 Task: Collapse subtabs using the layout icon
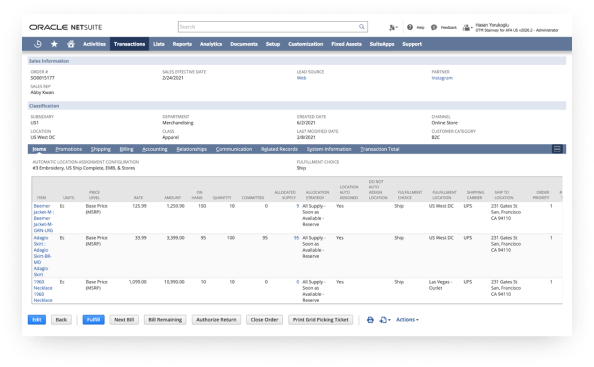click(x=557, y=149)
